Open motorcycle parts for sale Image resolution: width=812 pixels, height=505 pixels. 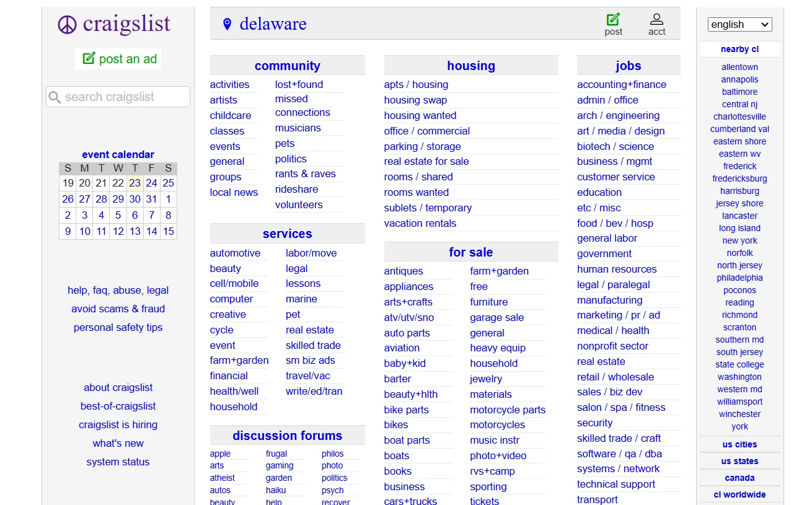coord(508,410)
